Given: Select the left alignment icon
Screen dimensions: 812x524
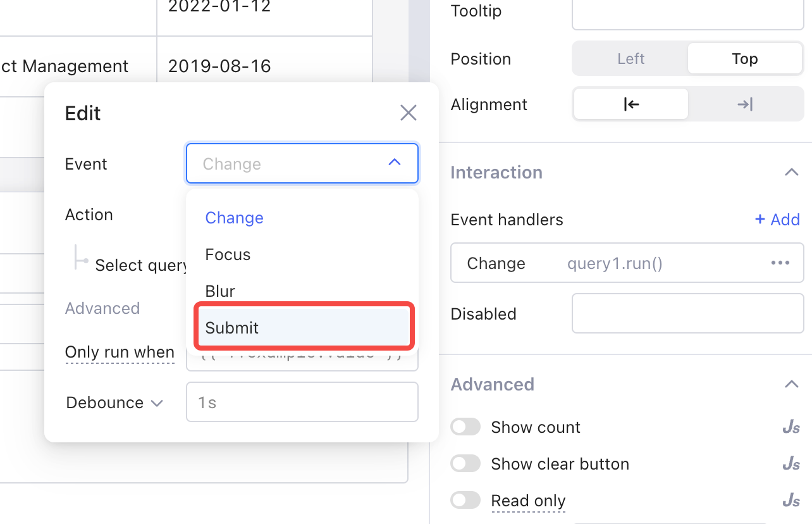Looking at the screenshot, I should (631, 104).
